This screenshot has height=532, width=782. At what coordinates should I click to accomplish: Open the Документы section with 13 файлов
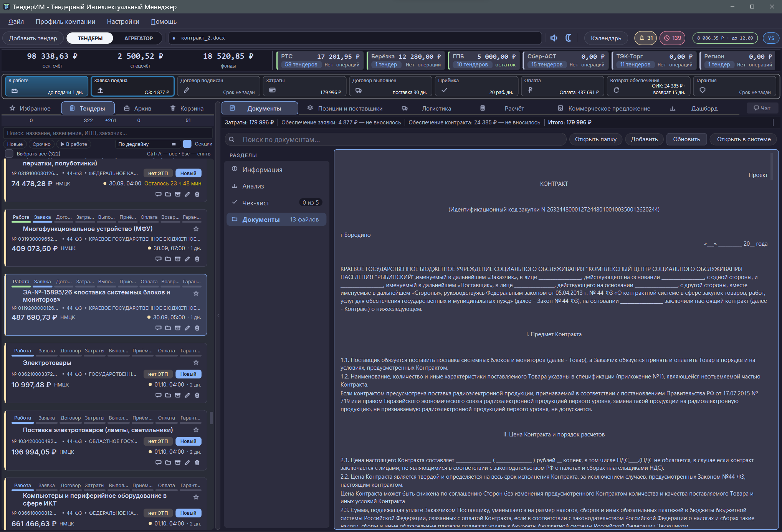[x=276, y=220]
